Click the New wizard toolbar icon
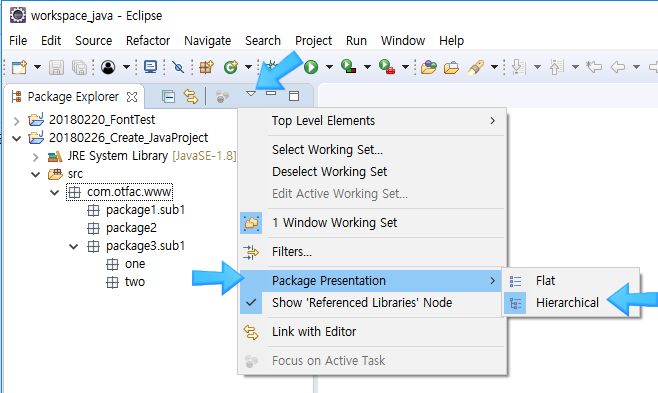Viewport: 658px width, 393px height. 19,67
